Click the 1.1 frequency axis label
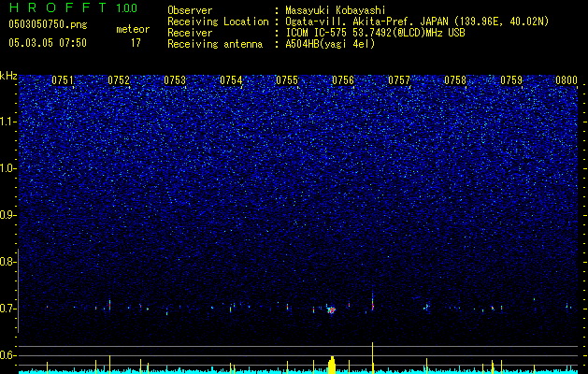 click(x=8, y=122)
